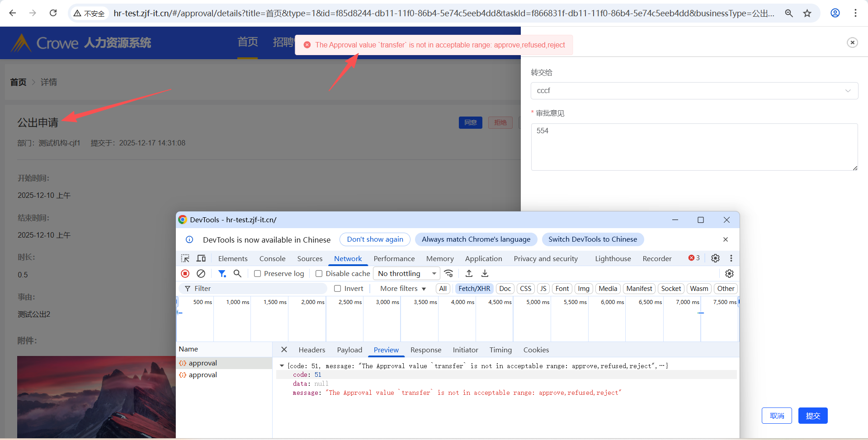Open the No throttling dropdown

coord(406,274)
